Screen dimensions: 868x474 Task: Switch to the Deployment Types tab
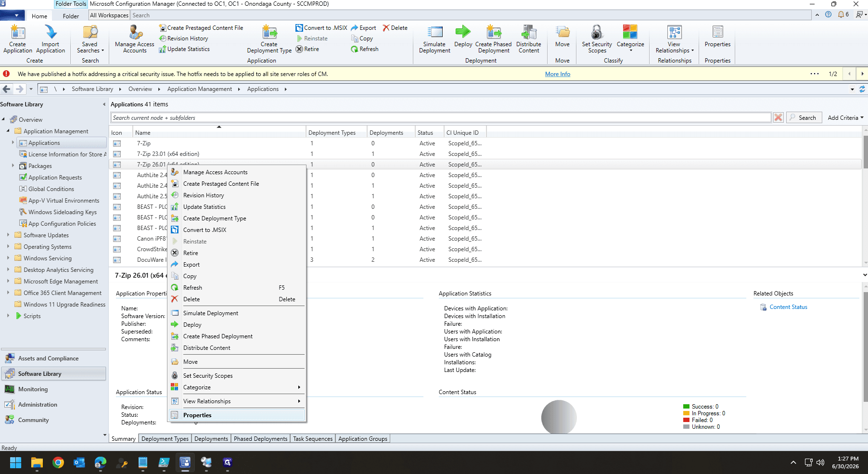[x=165, y=439]
